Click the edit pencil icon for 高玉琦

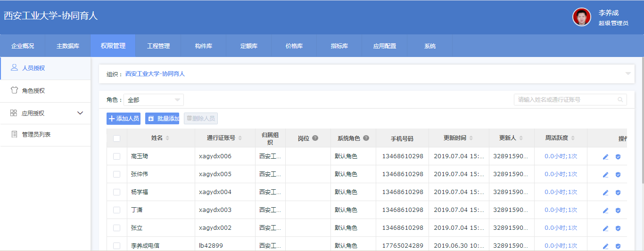[606, 157]
